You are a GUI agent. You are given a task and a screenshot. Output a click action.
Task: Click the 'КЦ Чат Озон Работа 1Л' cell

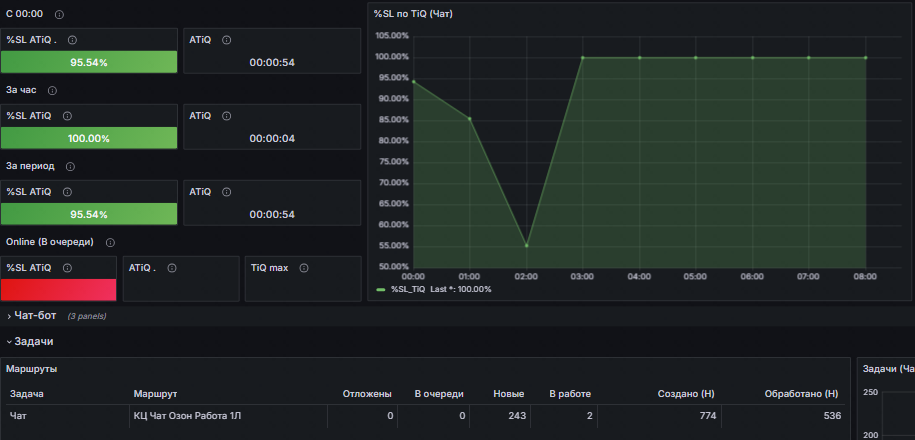click(x=187, y=416)
